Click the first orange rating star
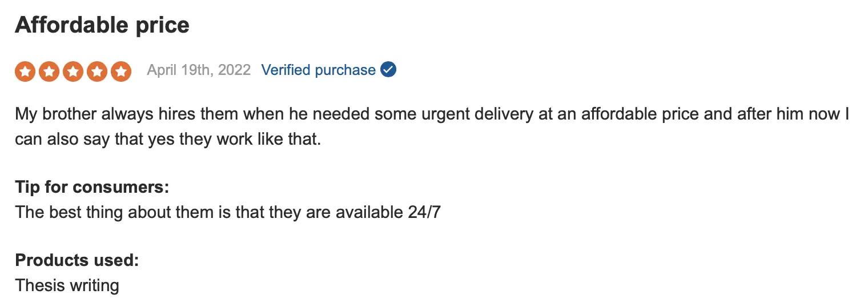 [26, 71]
